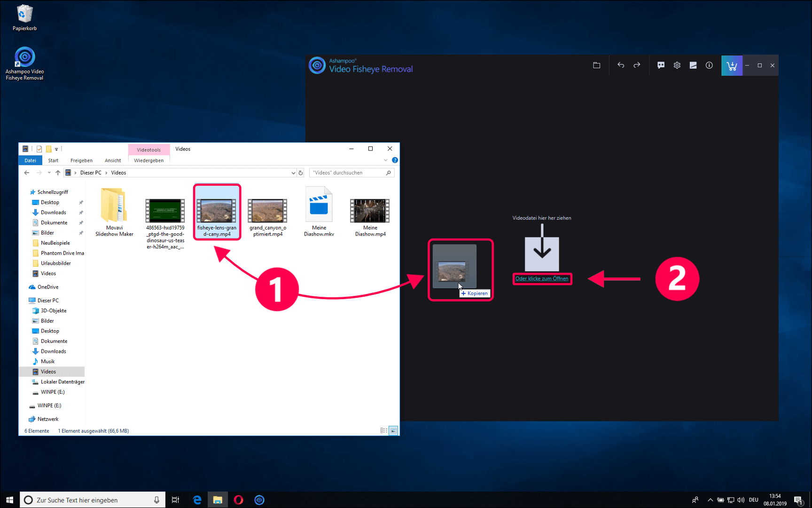Select the good-dinosaur teaser video file
The width and height of the screenshot is (812, 508).
point(165,223)
